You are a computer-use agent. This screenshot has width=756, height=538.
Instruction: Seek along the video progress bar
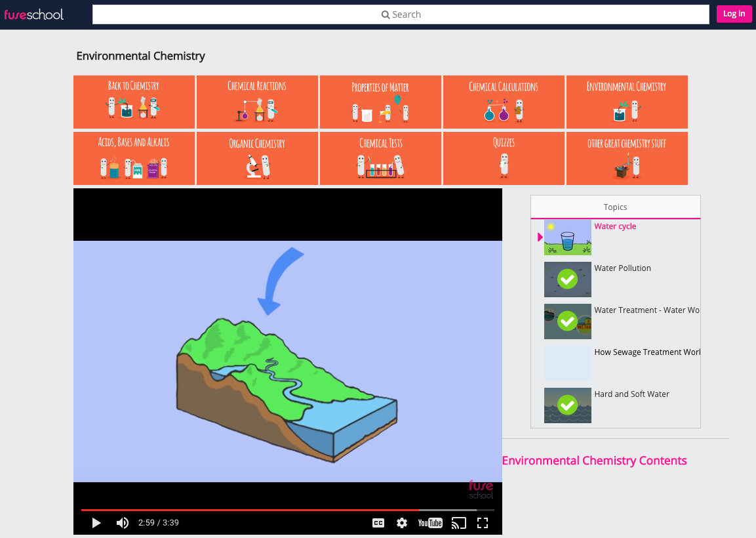point(288,510)
